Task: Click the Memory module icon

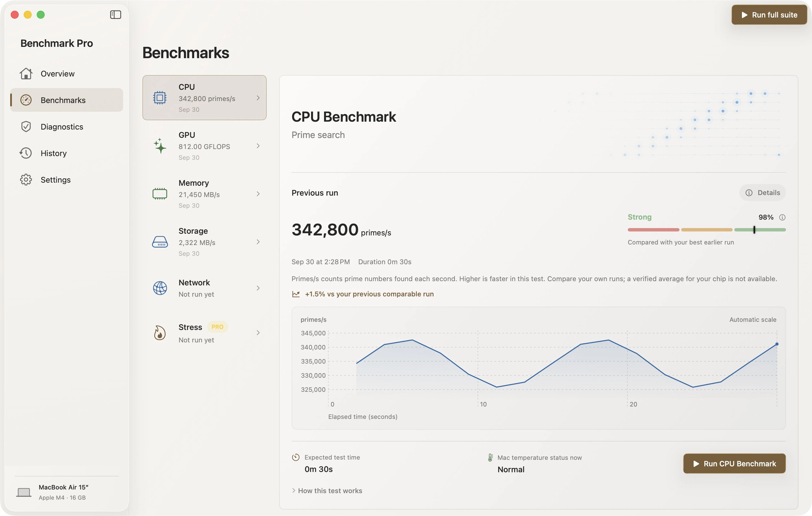Action: point(160,194)
